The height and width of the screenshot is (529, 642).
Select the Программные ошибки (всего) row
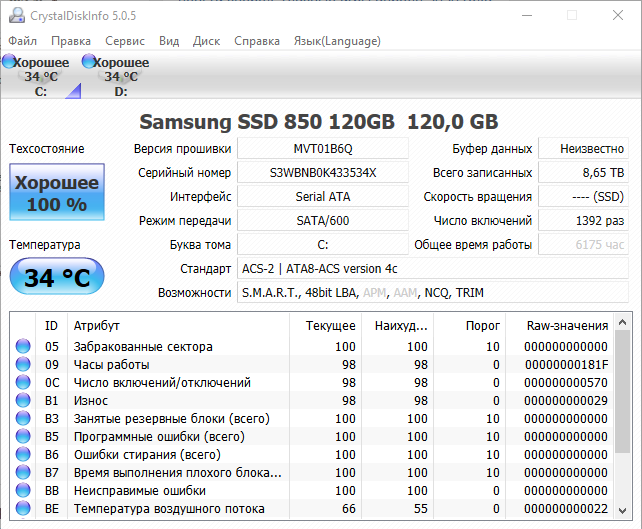(x=312, y=436)
